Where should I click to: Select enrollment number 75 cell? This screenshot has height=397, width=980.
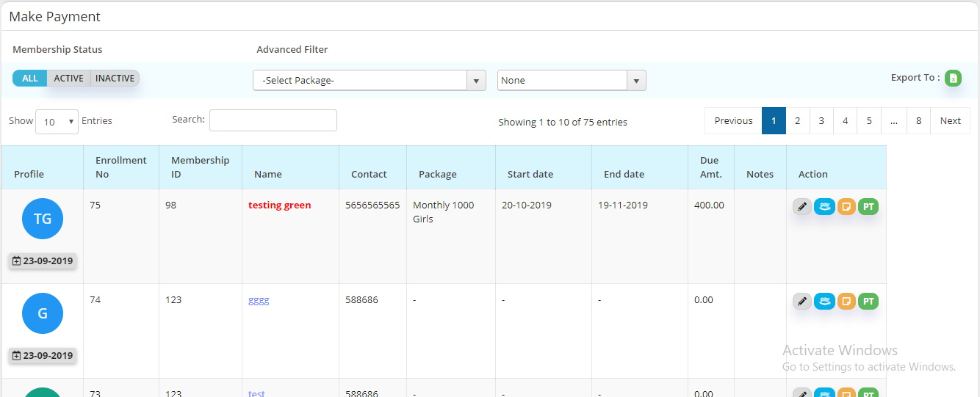click(121, 236)
